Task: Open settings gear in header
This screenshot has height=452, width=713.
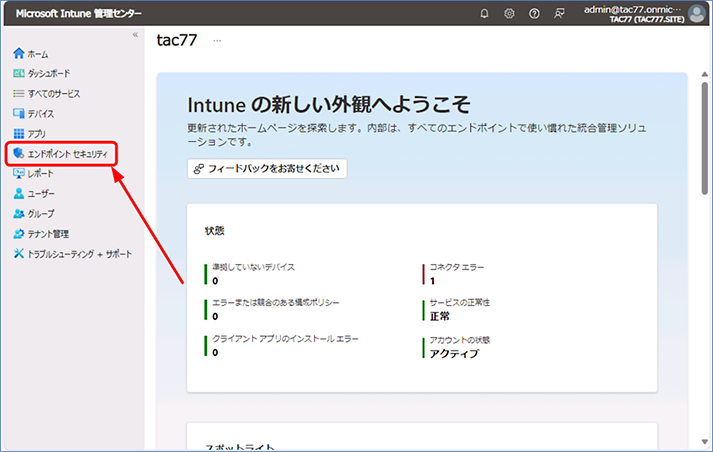Action: pos(509,14)
